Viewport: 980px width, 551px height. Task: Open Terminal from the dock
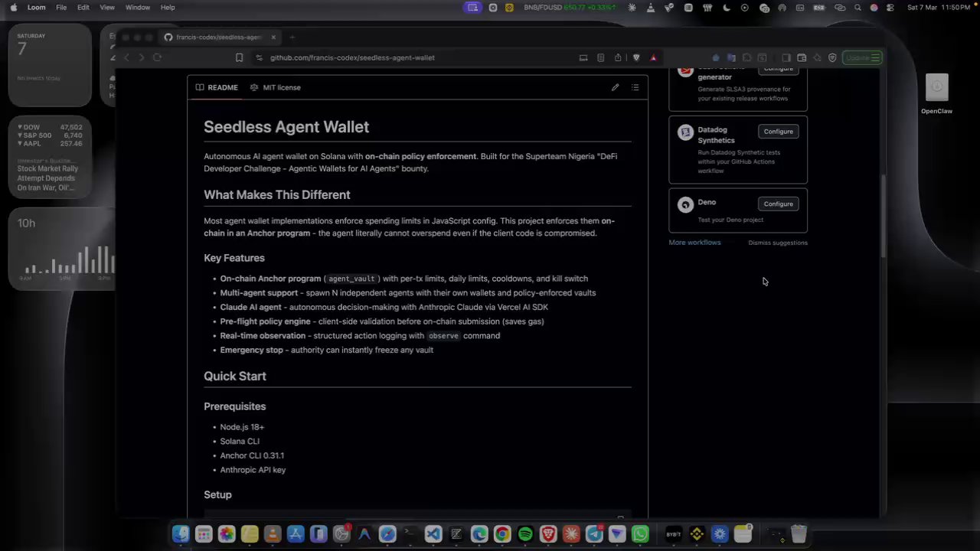tap(410, 534)
